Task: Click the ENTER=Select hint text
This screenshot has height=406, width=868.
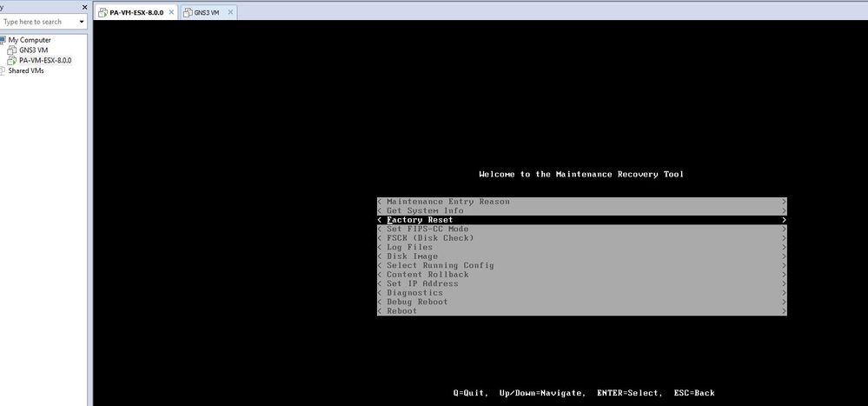Action: (629, 393)
